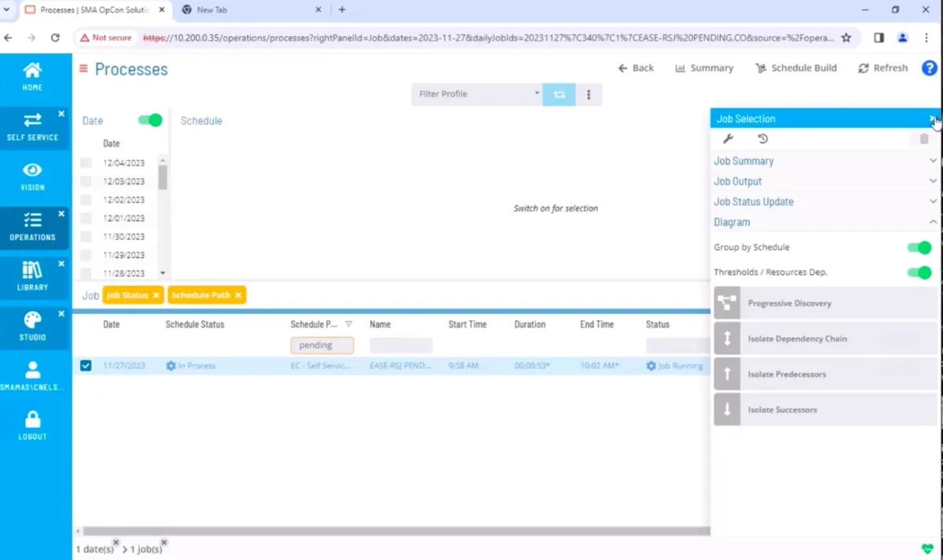Image resolution: width=943 pixels, height=560 pixels.
Task: Click the Refresh button
Action: coord(883,68)
